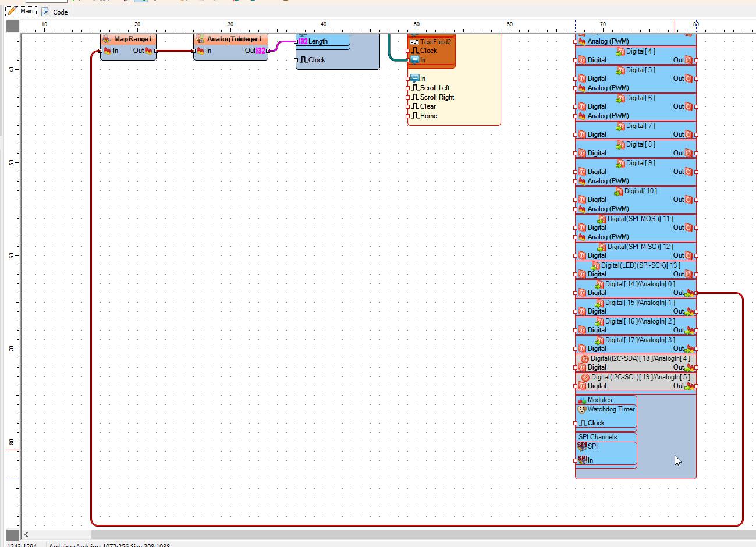The image size is (756, 547).
Task: Click Digital input pin of Digital[ 8 ]
Action: pyautogui.click(x=576, y=153)
